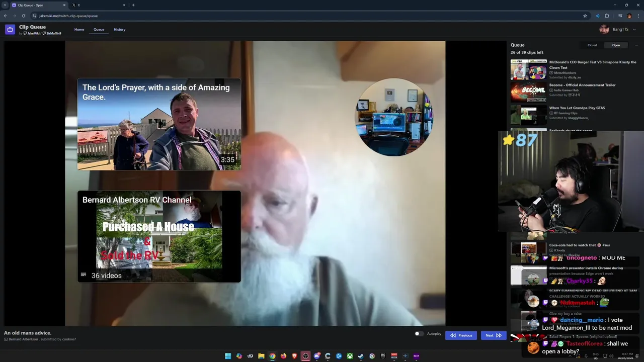644x362 pixels.
Task: Click the Previous clip button
Action: 461,335
